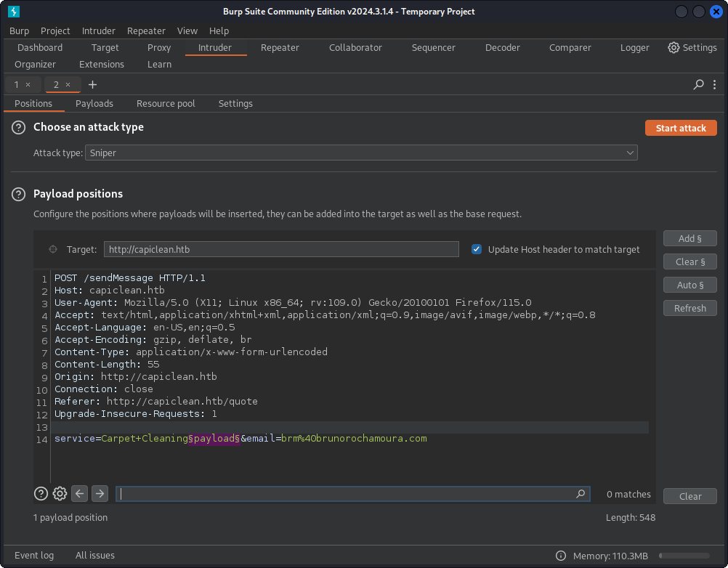Switch to Comparer tab
Image resolution: width=728 pixels, height=568 pixels.
pyautogui.click(x=570, y=47)
